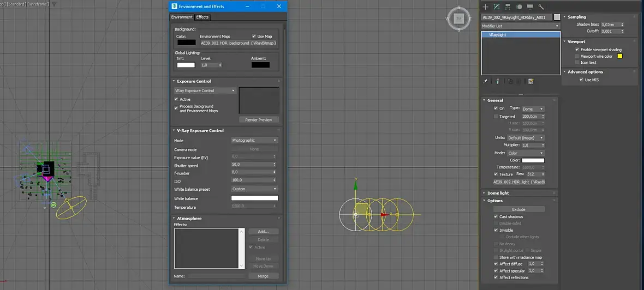Toggle the Affect diffuse checkbox
Viewport: 644px width, 290px height.
pyautogui.click(x=496, y=264)
